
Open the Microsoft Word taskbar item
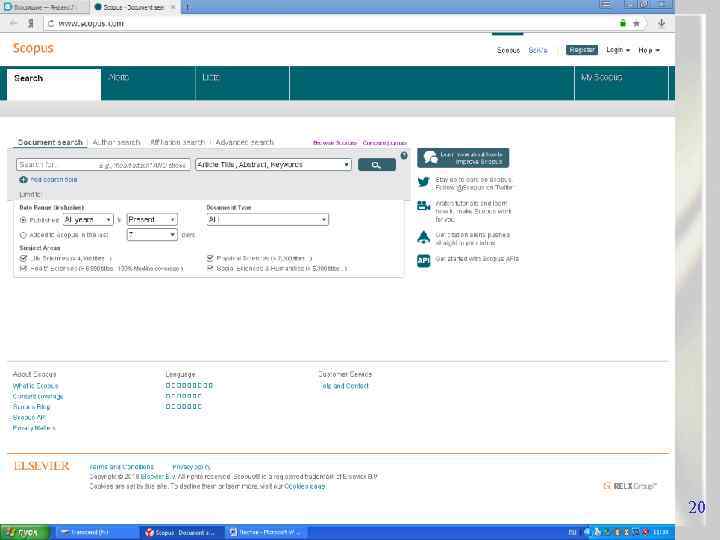tap(266, 533)
